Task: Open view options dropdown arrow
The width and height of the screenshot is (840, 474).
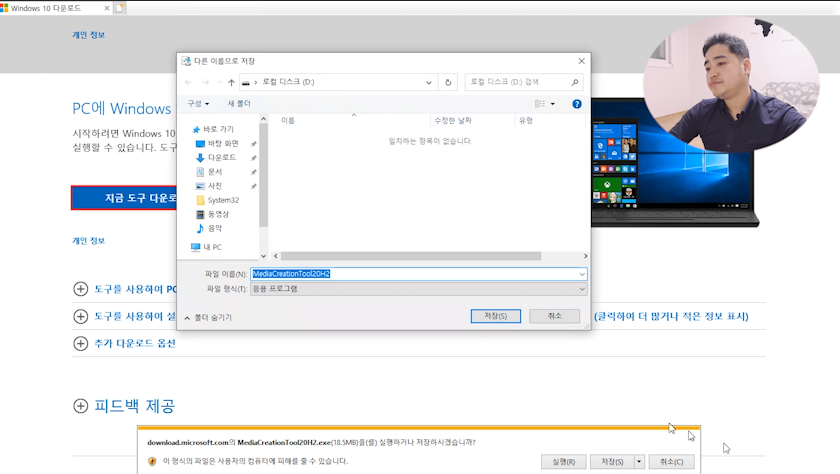Action: point(553,104)
